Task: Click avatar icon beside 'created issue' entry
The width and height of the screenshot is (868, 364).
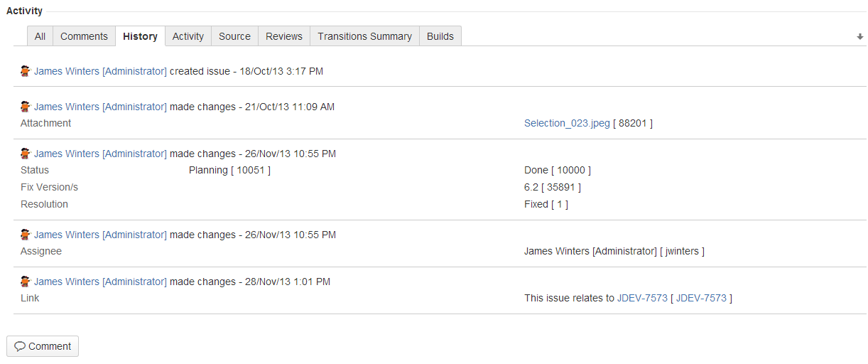Action: [26, 71]
